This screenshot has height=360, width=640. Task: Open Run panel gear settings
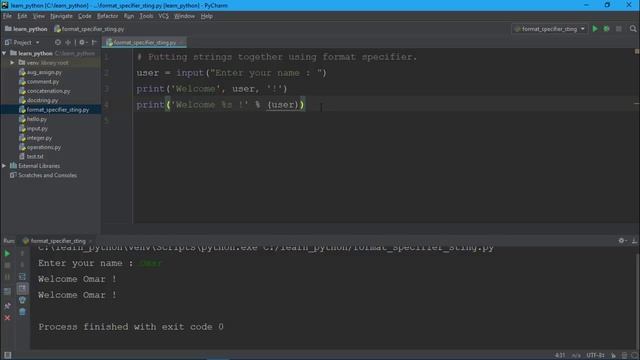[x=622, y=241]
